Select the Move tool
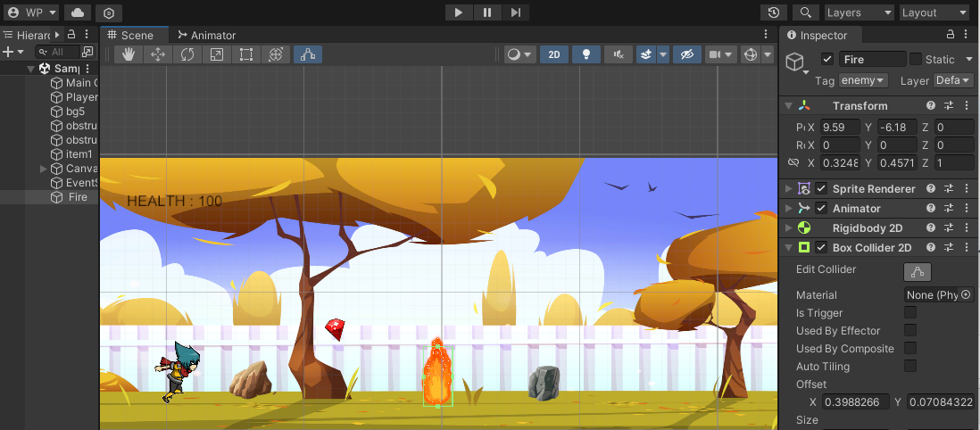This screenshot has height=430, width=980. click(158, 54)
